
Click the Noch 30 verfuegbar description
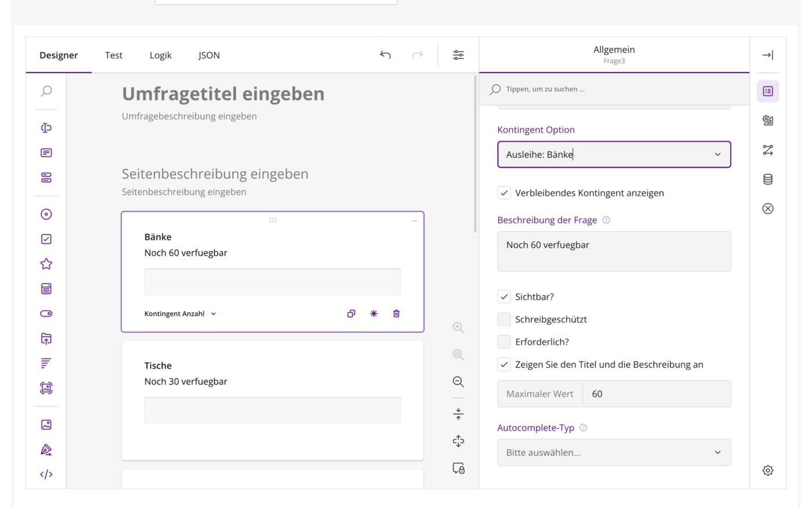click(186, 381)
